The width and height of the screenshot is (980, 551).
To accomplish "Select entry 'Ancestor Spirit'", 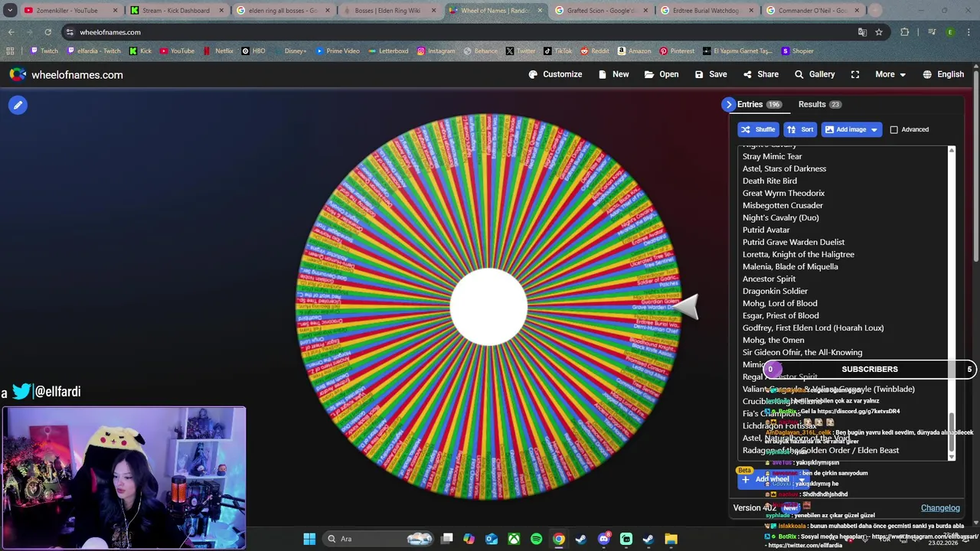I will pyautogui.click(x=769, y=279).
